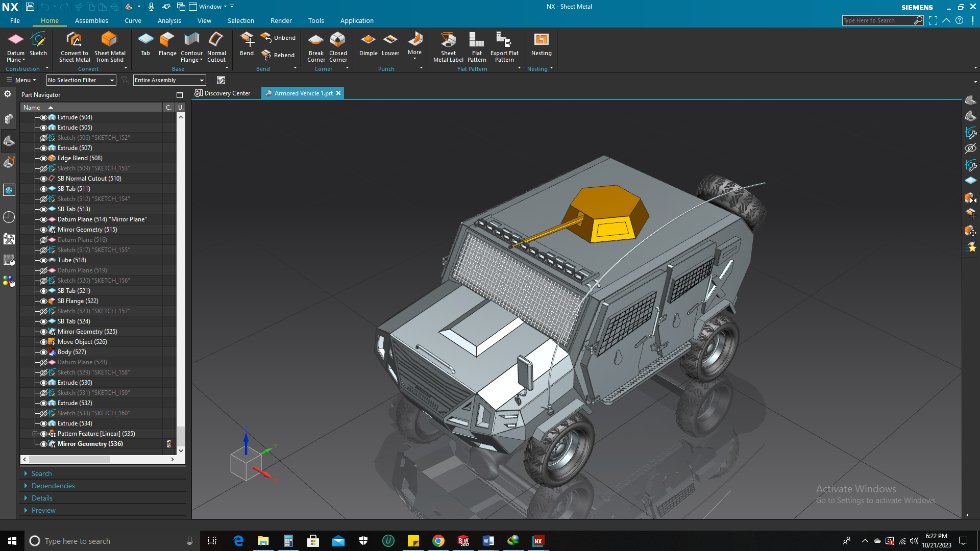Image resolution: width=980 pixels, height=551 pixels.
Task: Hide the Tube (518) feature
Action: pos(43,260)
